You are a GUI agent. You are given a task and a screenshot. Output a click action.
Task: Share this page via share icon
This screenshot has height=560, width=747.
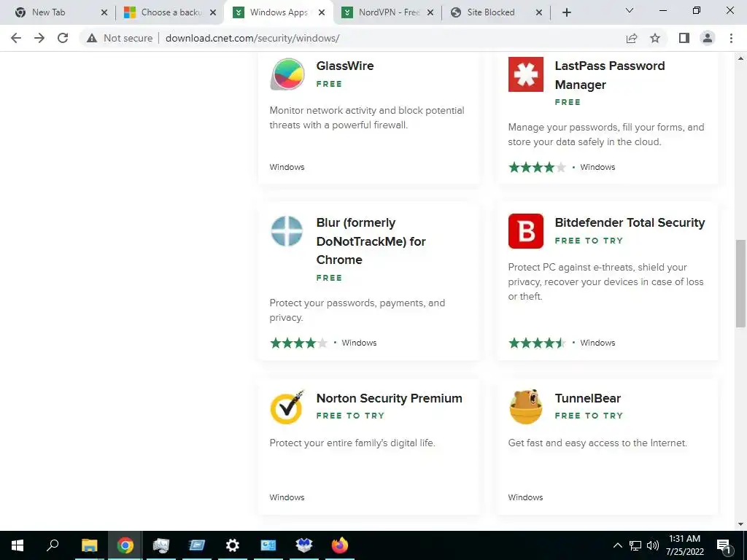pos(632,38)
